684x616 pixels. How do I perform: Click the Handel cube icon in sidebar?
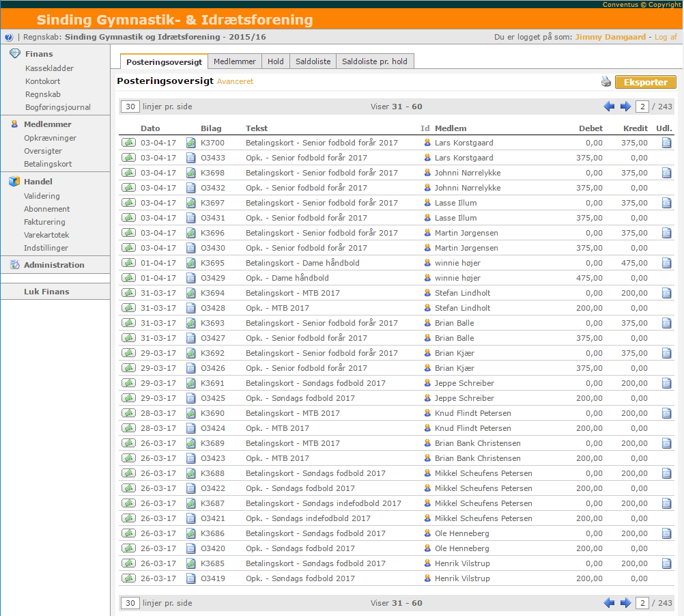click(x=14, y=181)
